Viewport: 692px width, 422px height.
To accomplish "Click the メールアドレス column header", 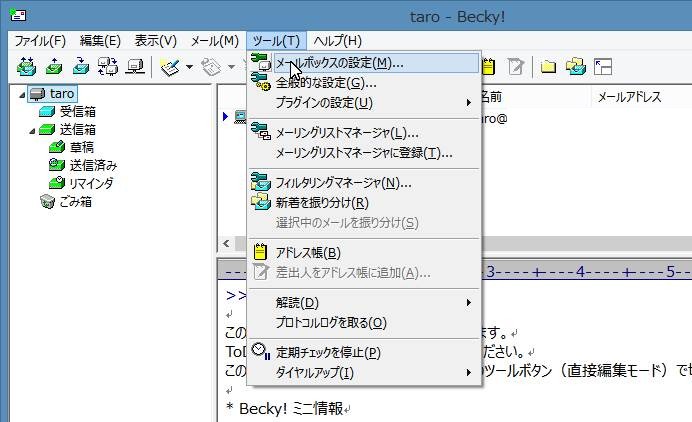I will pyautogui.click(x=630, y=97).
